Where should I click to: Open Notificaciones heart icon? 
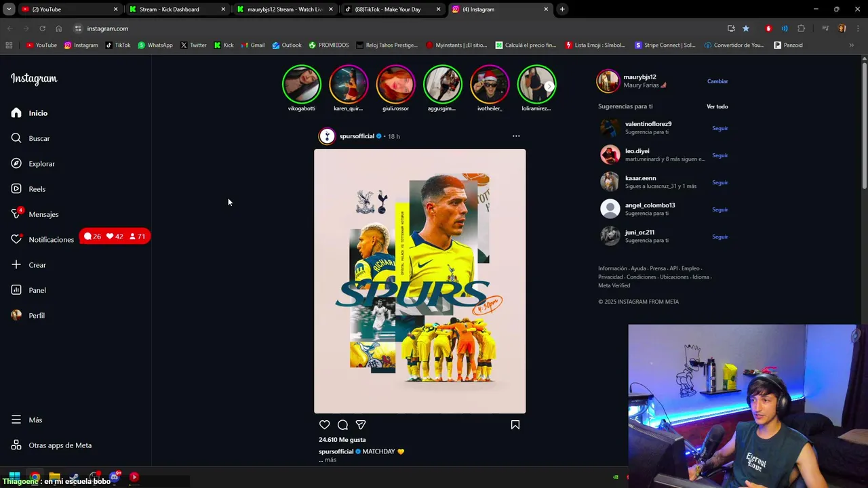pyautogui.click(x=16, y=239)
